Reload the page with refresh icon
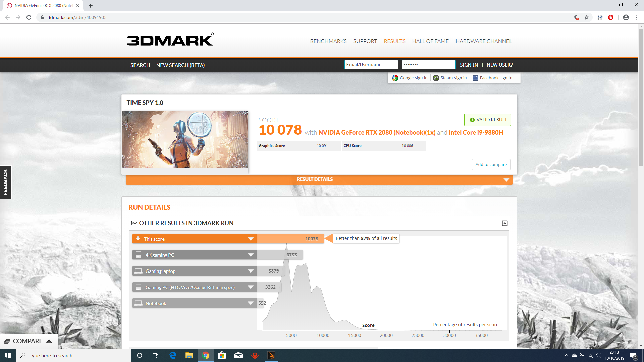 click(29, 17)
